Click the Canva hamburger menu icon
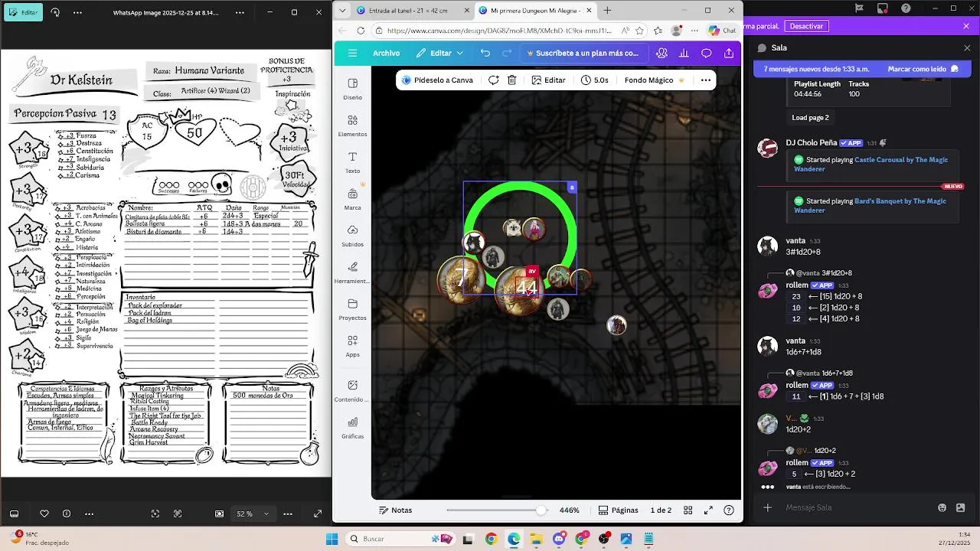The width and height of the screenshot is (980, 551). 352,54
